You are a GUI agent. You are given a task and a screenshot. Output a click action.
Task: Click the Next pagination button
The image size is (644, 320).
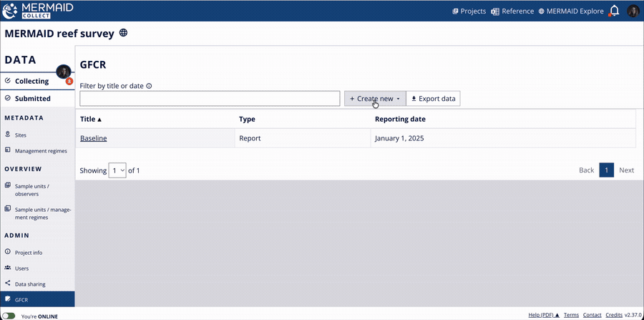pyautogui.click(x=626, y=170)
